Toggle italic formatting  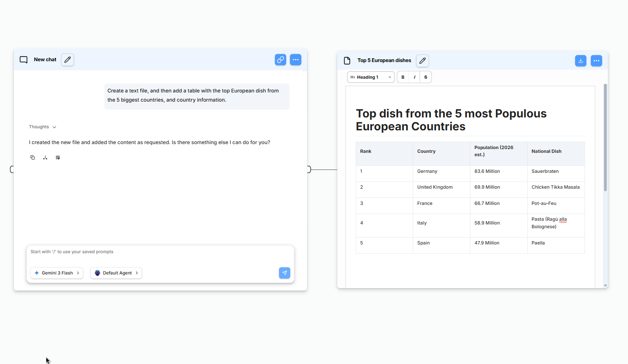pos(414,77)
